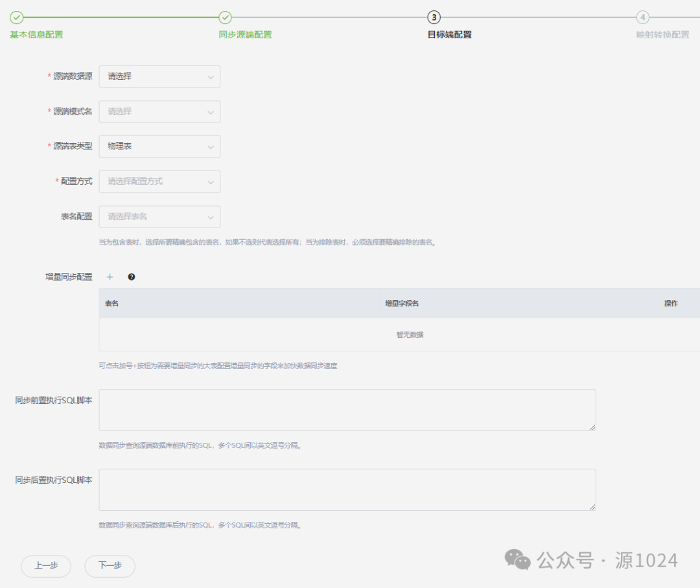Click the step 3 circle icon
700x588 pixels.
click(x=434, y=18)
